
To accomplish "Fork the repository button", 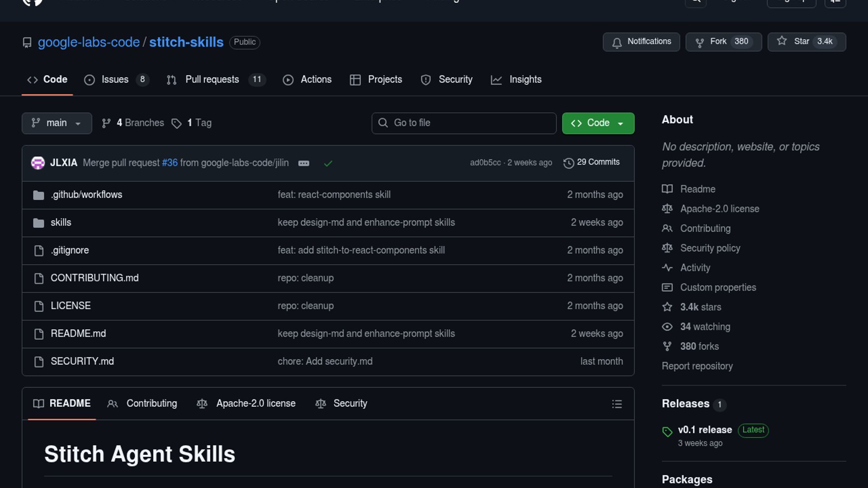I will (723, 42).
